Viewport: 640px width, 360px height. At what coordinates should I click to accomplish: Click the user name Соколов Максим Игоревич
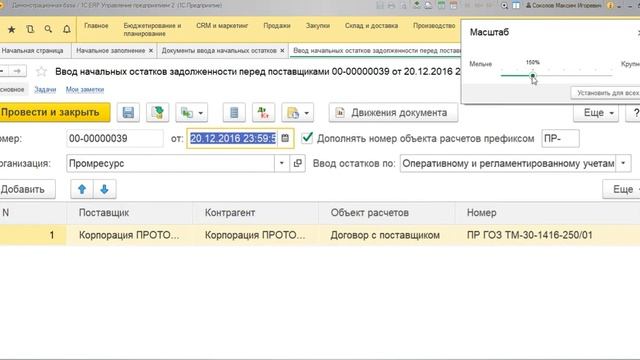[563, 5]
